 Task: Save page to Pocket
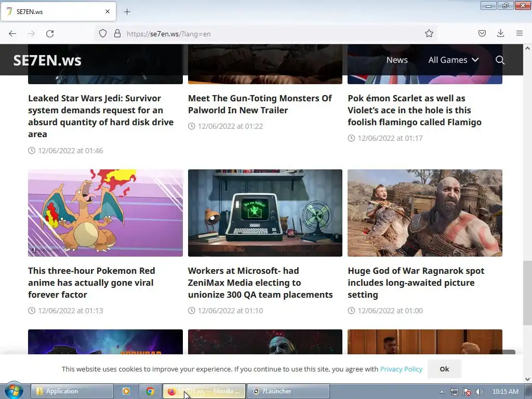[x=482, y=34]
